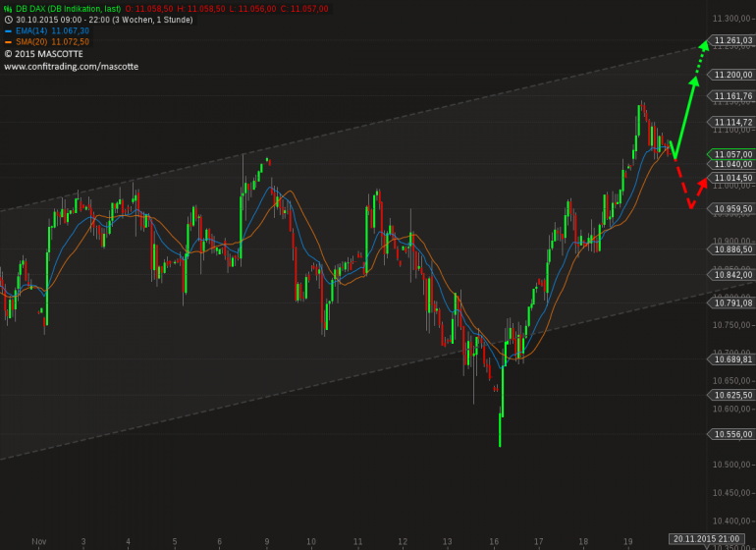This screenshot has height=550, width=756.
Task: Click the 11.261,03 price level tag
Action: [730, 40]
